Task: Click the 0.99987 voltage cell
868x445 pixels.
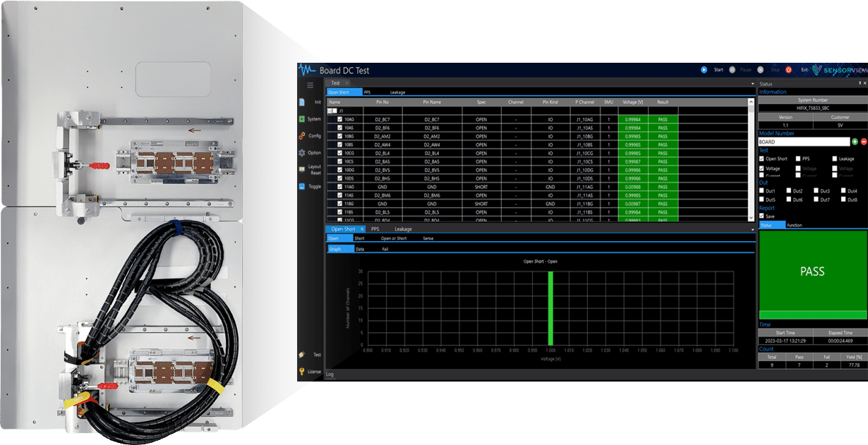Action: 633,161
